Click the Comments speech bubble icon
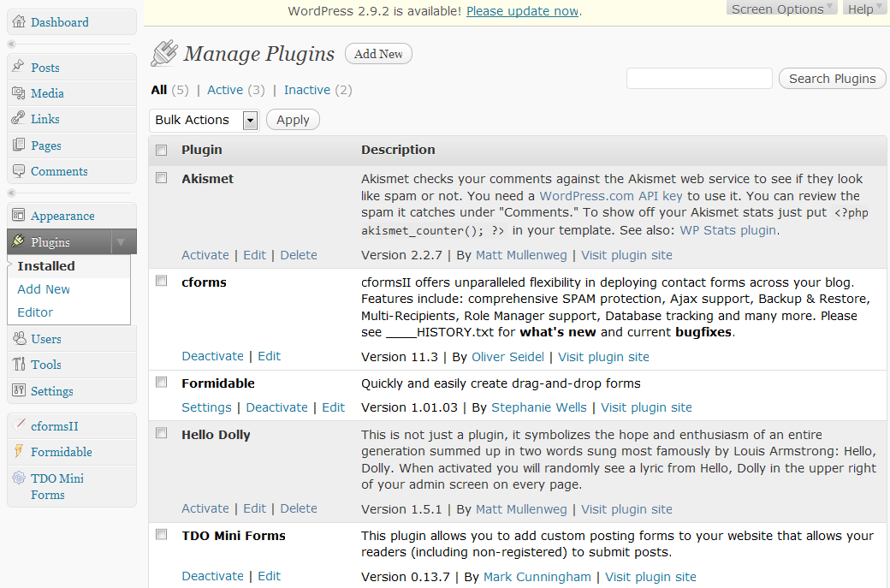This screenshot has height=588, width=890. click(x=19, y=171)
